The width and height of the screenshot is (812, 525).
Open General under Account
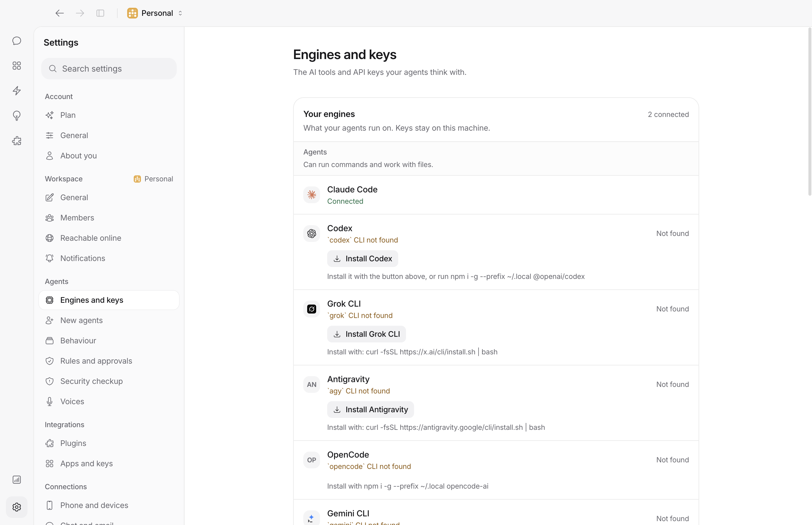[x=109, y=135]
